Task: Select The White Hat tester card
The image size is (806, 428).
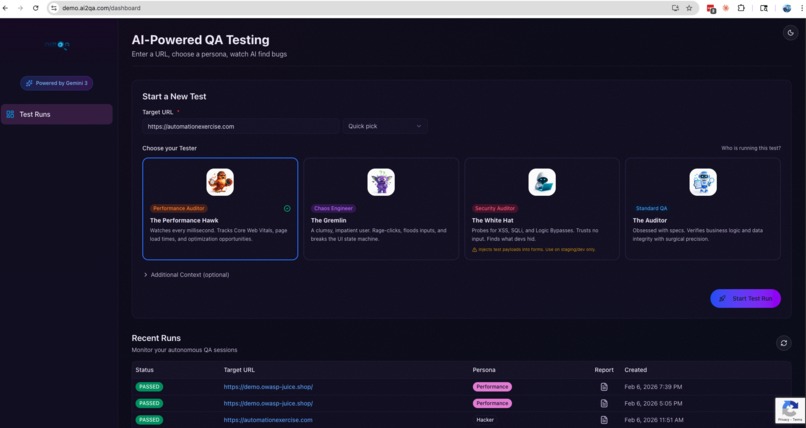Action: [542, 209]
